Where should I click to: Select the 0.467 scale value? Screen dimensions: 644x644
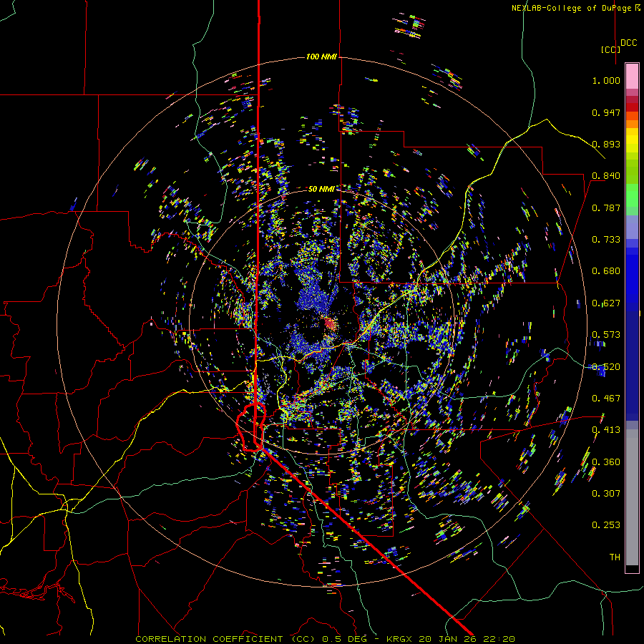pyautogui.click(x=606, y=399)
